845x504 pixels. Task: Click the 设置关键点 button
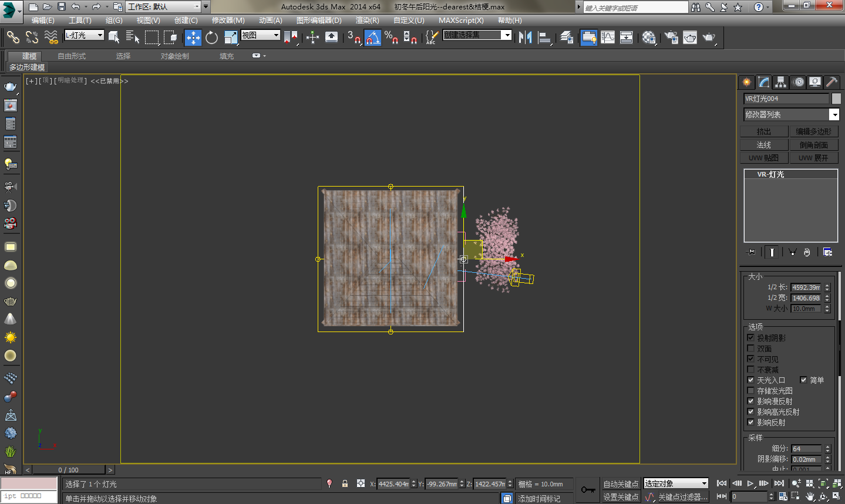621,497
